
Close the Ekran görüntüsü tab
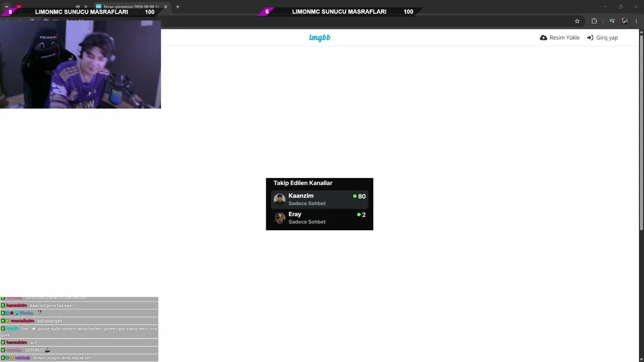166,7
